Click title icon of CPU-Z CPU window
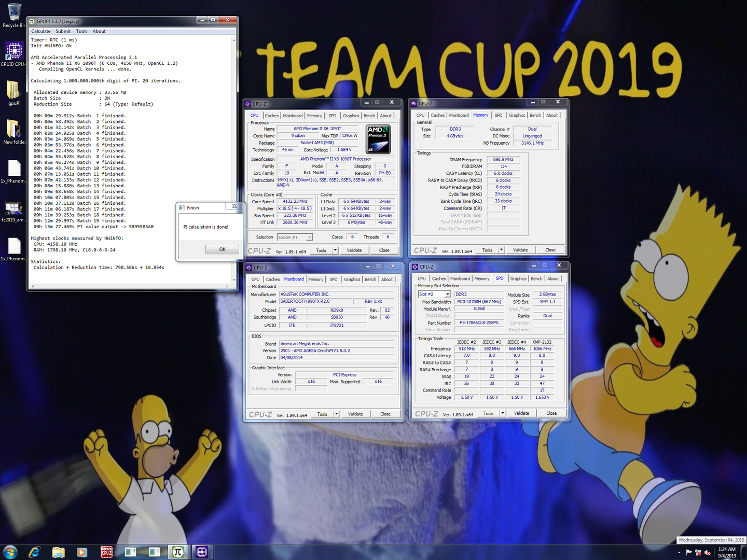This screenshot has height=560, width=747. (248, 104)
